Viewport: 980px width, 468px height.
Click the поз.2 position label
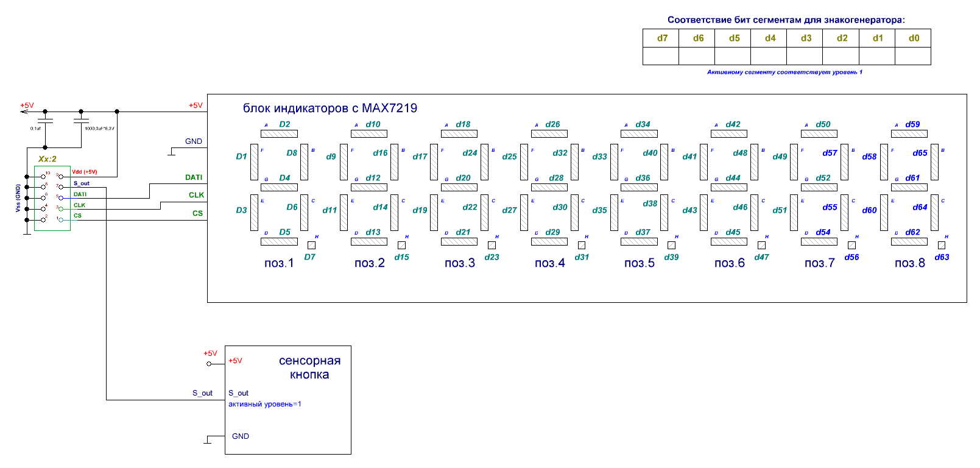[x=369, y=263]
